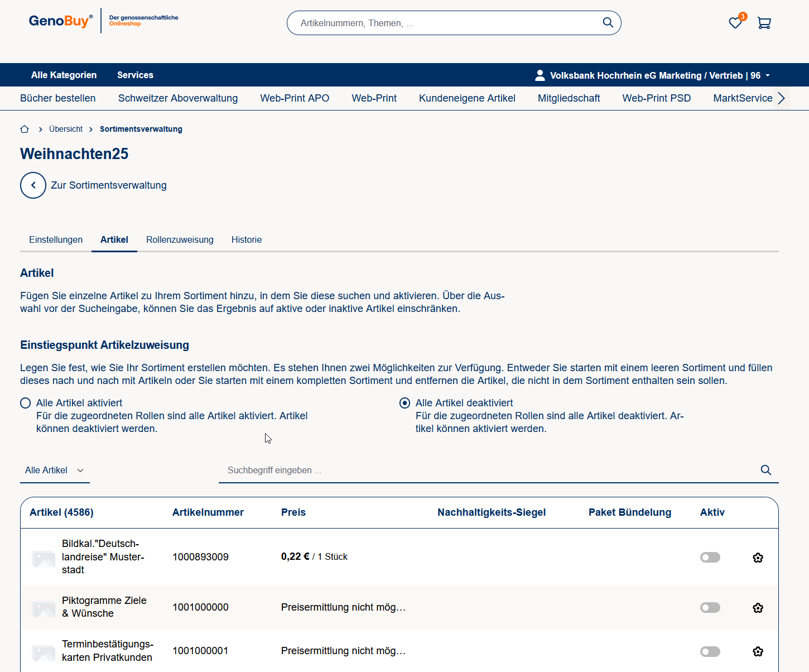The image size is (809, 672).
Task: Switch to the Einstellungen tab
Action: click(x=56, y=239)
